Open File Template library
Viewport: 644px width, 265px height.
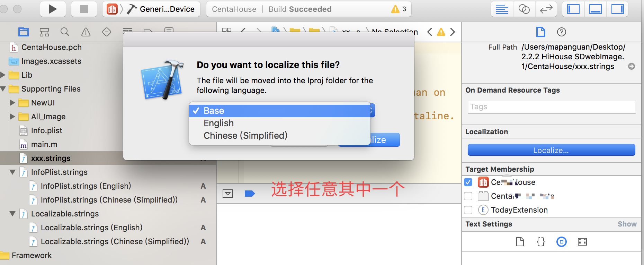click(520, 242)
